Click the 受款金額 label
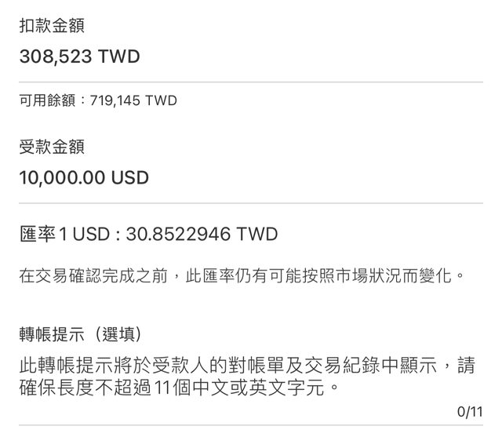Viewport: 502px width, 448px height. (52, 147)
